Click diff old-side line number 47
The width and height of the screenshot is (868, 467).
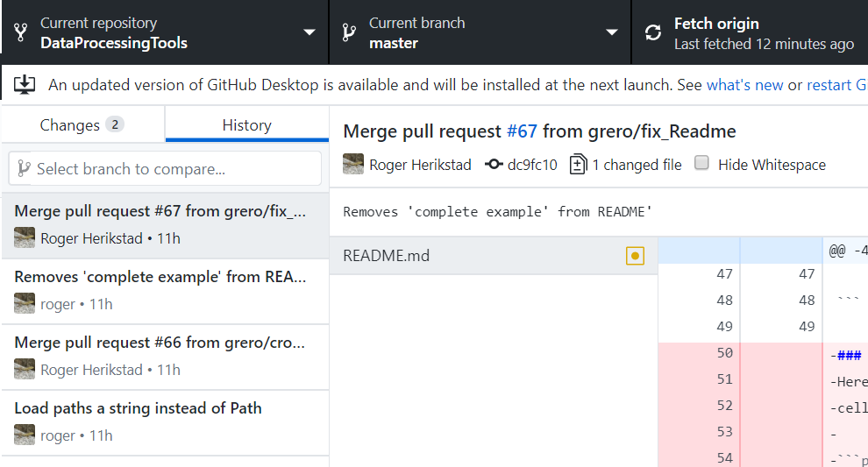click(x=724, y=273)
